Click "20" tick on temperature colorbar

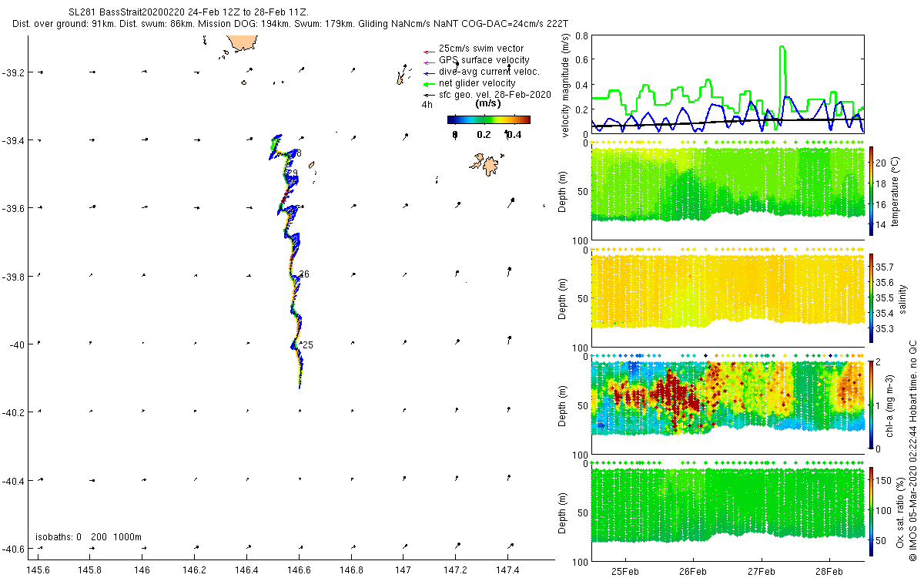(x=882, y=163)
